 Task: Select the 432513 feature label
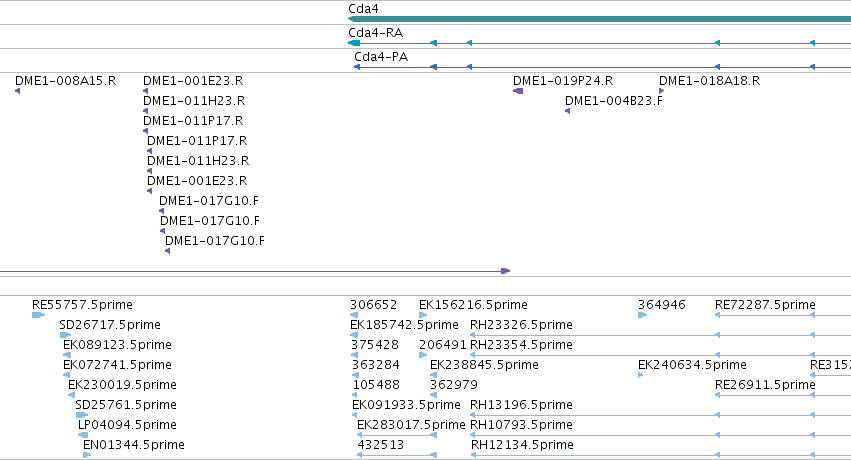380,445
